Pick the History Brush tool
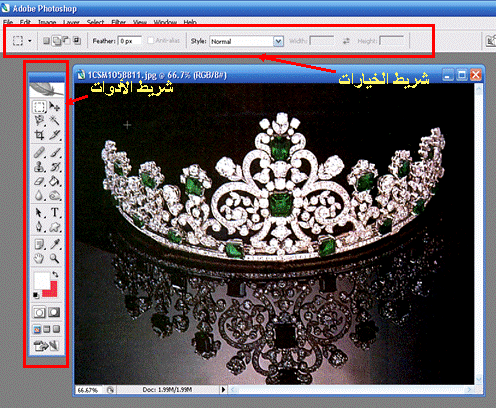 [54, 167]
